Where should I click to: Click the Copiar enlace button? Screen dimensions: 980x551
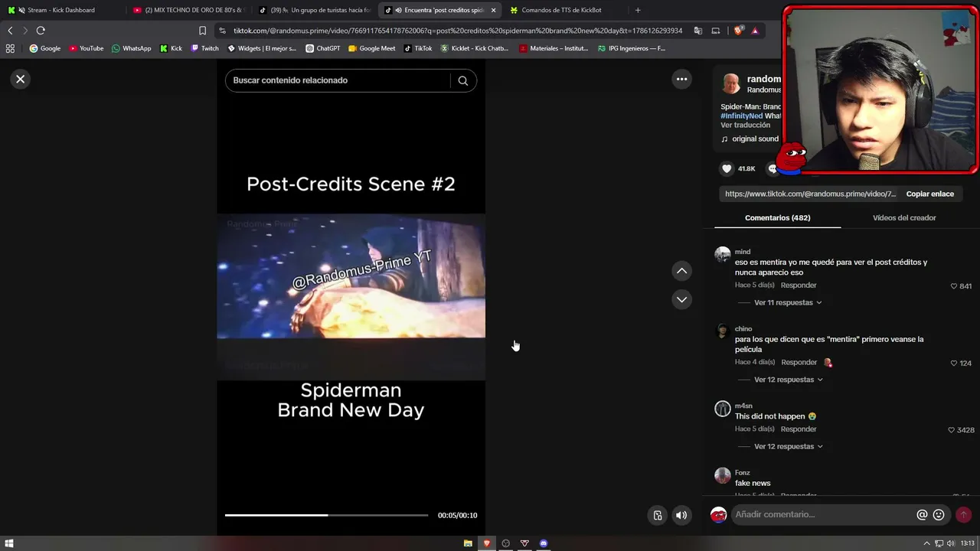click(930, 194)
